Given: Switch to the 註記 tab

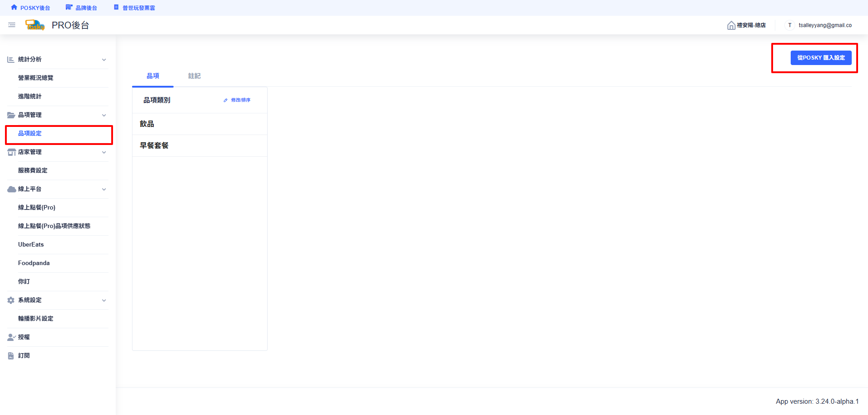Looking at the screenshot, I should [194, 76].
